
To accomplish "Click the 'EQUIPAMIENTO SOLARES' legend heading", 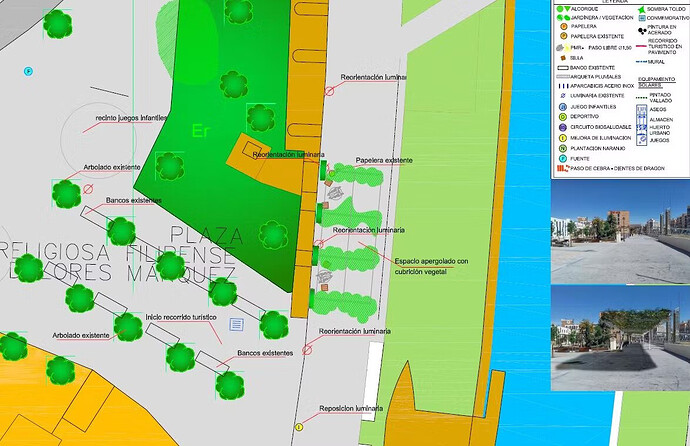I will coord(657,82).
